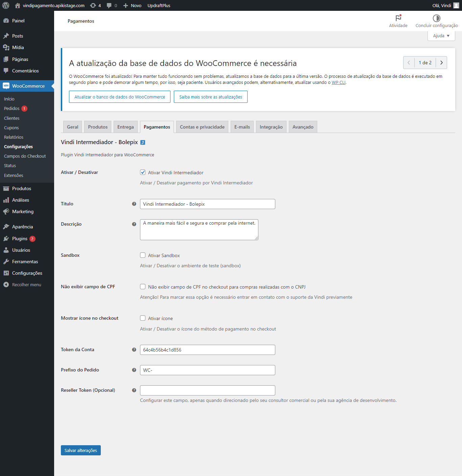Open UpdraftPlus in admin bar

click(x=159, y=5)
